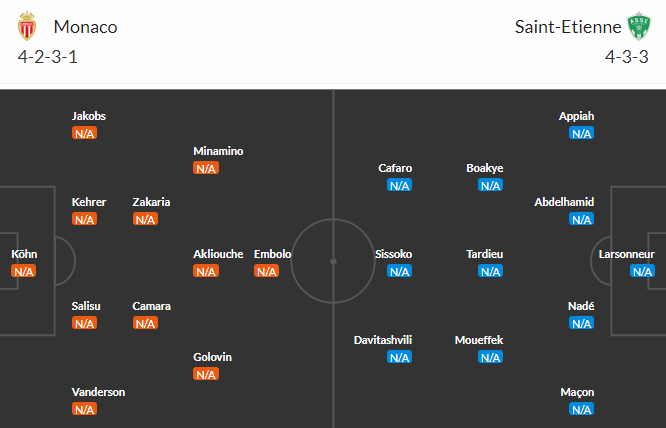This screenshot has height=428, width=666.
Task: Click Abdelhamid's N/A rating badge
Action: [x=581, y=219]
